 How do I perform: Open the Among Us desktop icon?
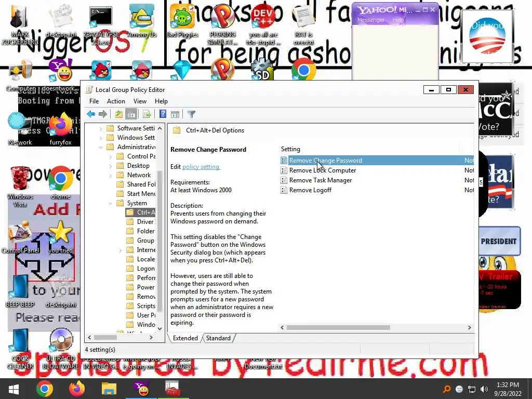(142, 21)
